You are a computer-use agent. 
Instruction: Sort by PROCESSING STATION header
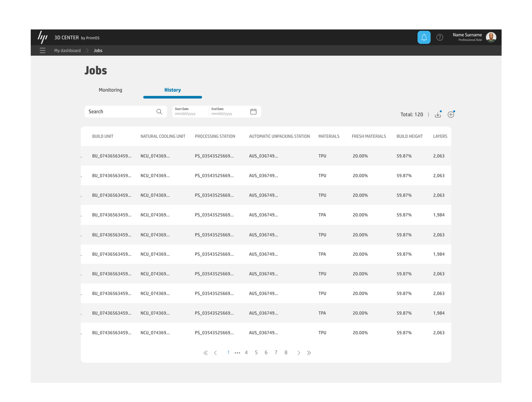pyautogui.click(x=215, y=136)
